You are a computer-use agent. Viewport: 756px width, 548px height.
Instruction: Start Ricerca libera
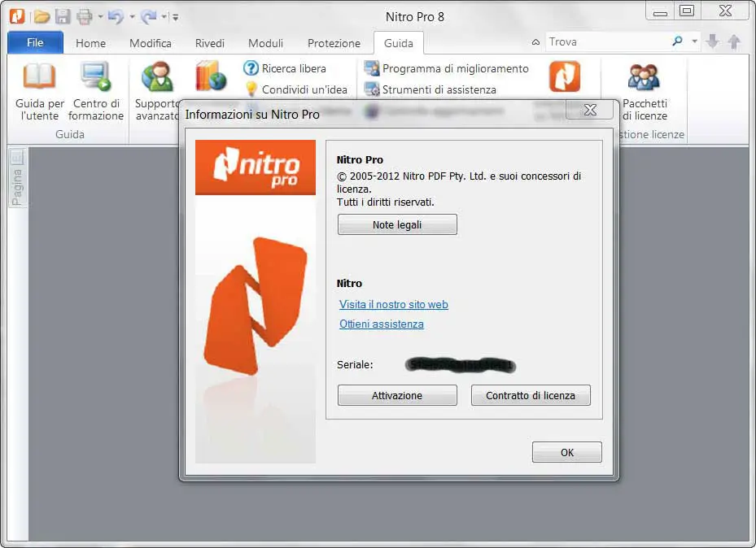[x=285, y=68]
